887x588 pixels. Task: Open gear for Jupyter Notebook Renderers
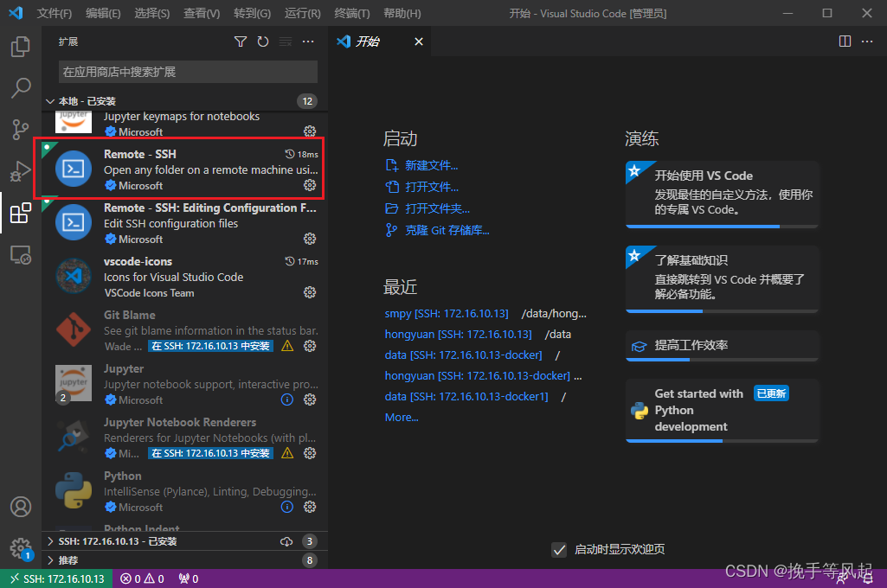pos(310,453)
